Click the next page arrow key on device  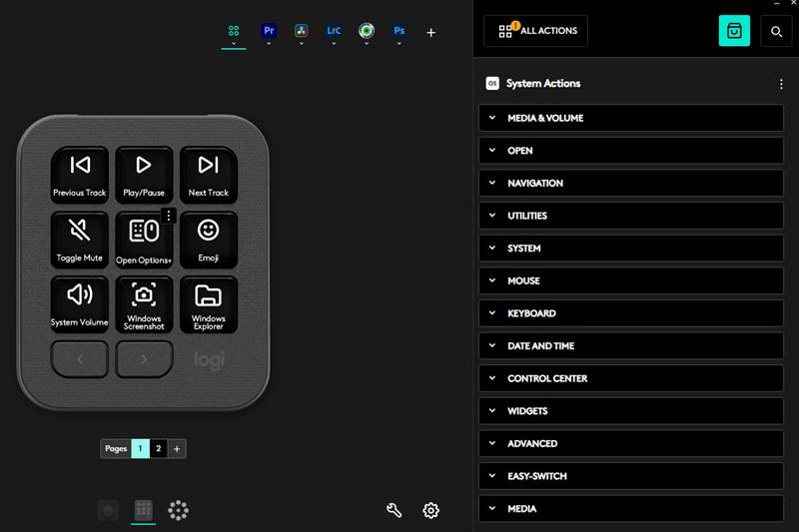point(144,359)
